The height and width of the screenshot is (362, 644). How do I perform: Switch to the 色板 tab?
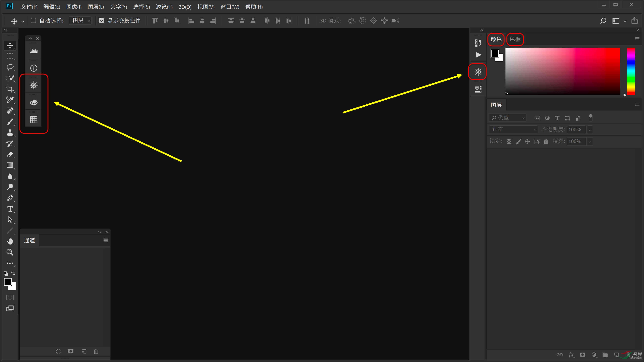point(515,39)
